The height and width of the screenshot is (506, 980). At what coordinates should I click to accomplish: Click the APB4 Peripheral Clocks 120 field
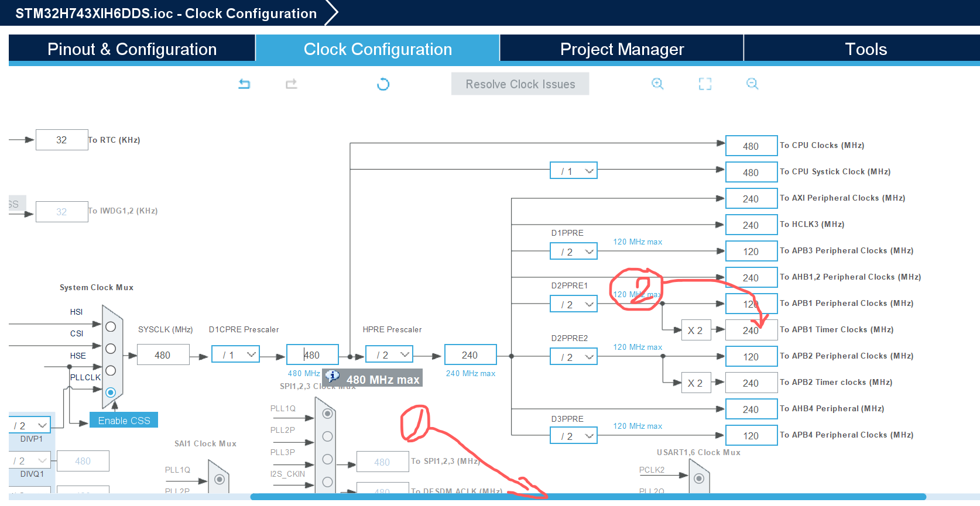[x=751, y=436]
